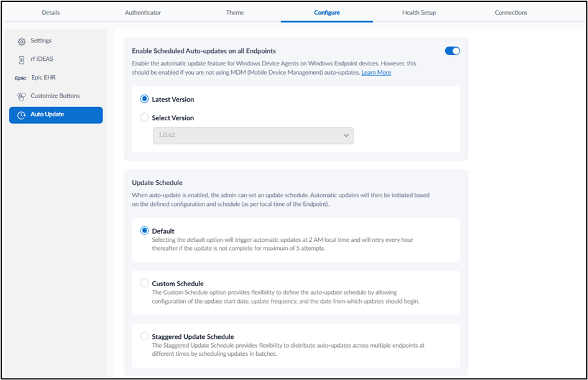Open Epic EHR sidebar item

tap(56, 78)
